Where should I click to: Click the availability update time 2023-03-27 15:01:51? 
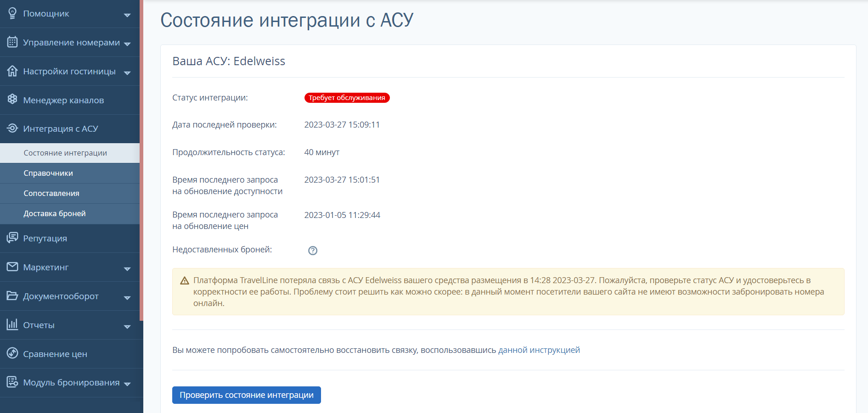342,180
